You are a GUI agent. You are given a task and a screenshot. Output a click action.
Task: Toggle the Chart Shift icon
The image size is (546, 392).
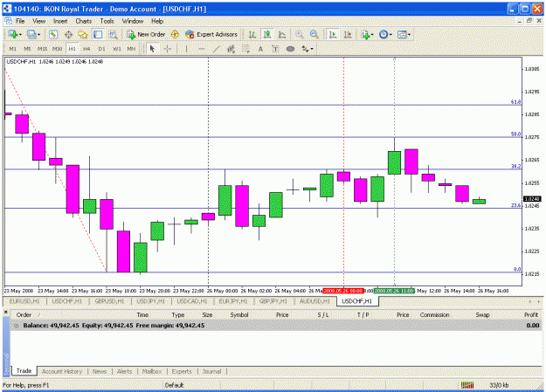(348, 34)
